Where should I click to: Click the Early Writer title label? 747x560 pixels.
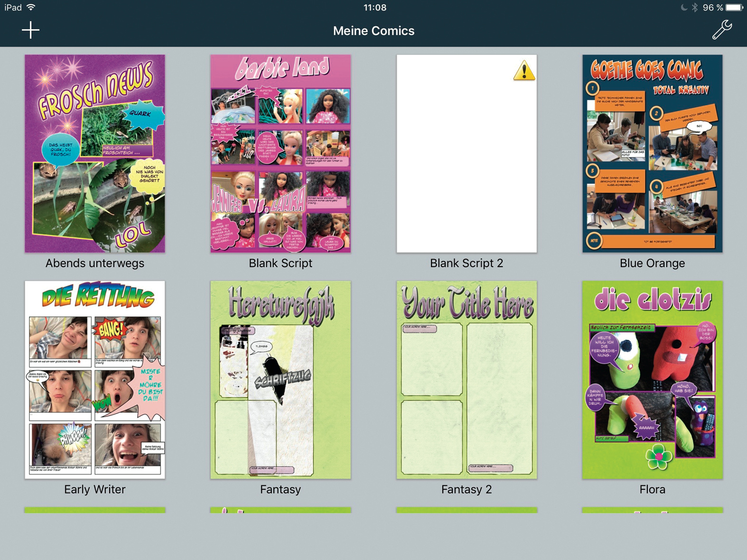pos(95,489)
